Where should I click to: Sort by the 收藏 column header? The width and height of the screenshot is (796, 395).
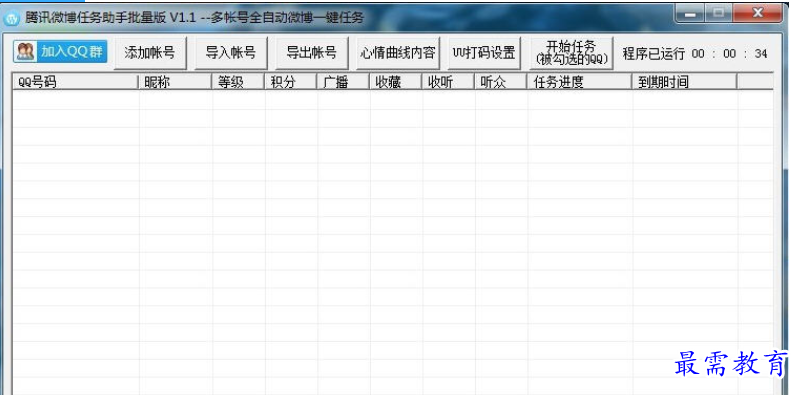(x=395, y=82)
